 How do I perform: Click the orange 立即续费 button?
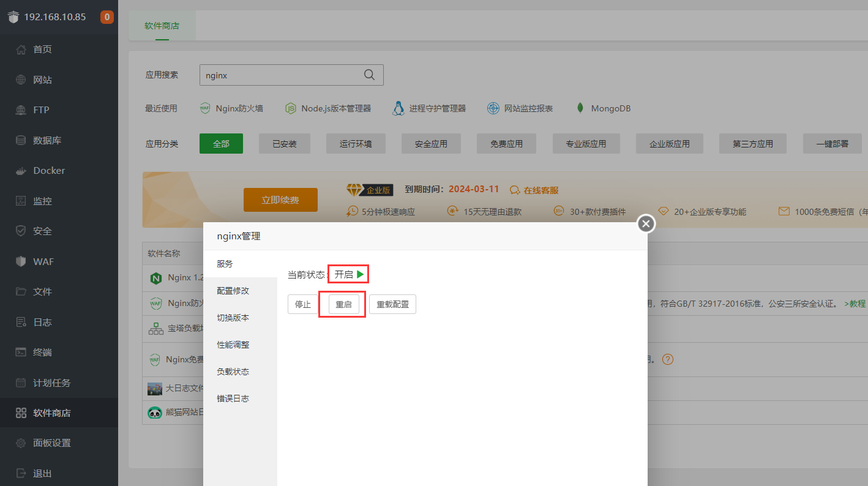tap(280, 200)
